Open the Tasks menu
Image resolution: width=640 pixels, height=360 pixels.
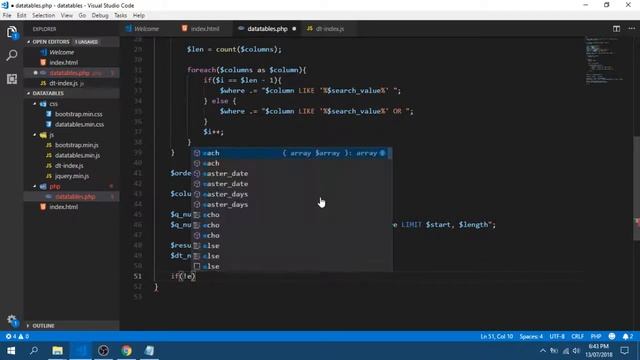tap(120, 15)
